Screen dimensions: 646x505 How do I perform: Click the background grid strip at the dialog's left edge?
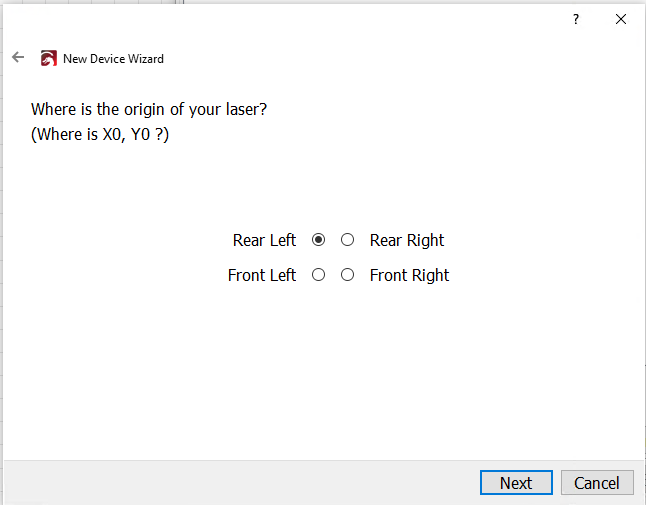coord(1,247)
